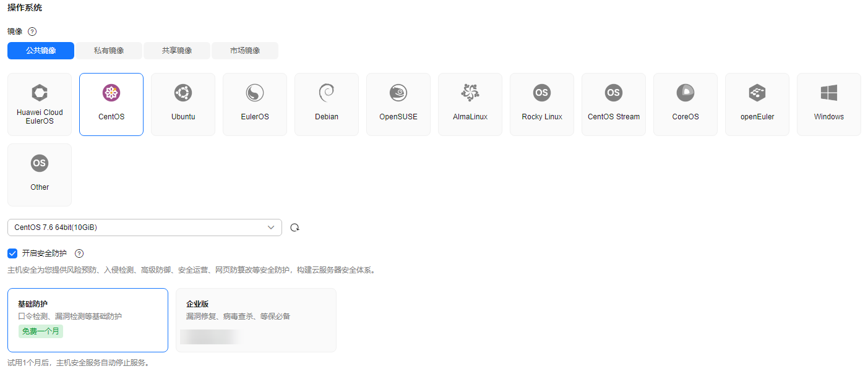The height and width of the screenshot is (374, 868).
Task: Uncheck the 开启安全防护 checkbox
Action: [12, 253]
